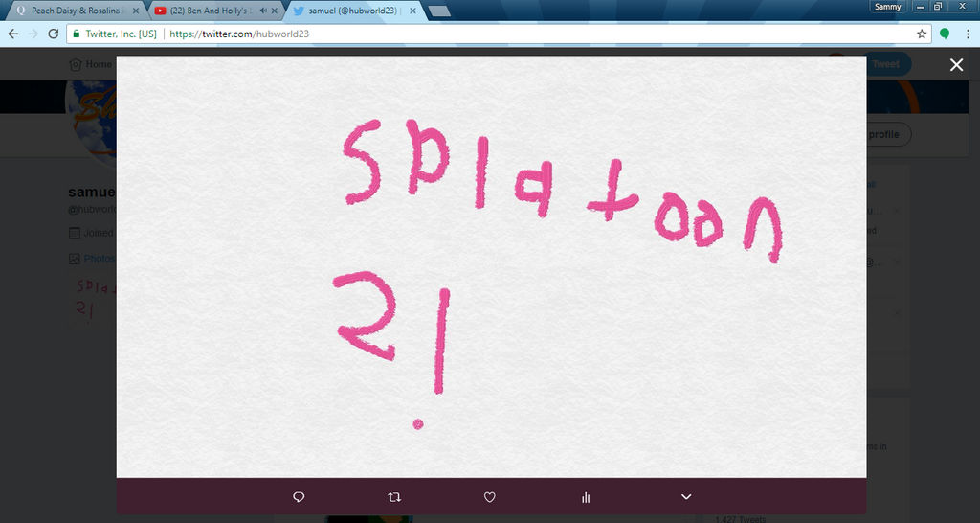
Task: Close the photo overlay with X
Action: 956,64
